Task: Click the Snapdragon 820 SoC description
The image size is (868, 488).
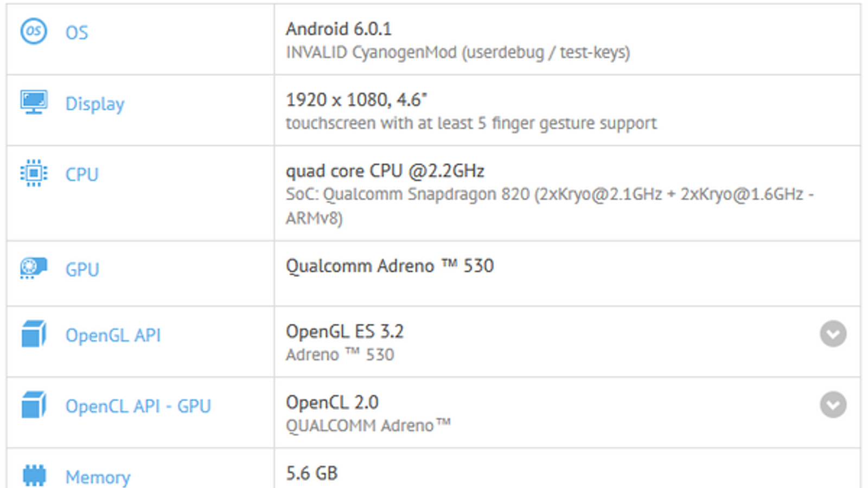Action: click(549, 195)
